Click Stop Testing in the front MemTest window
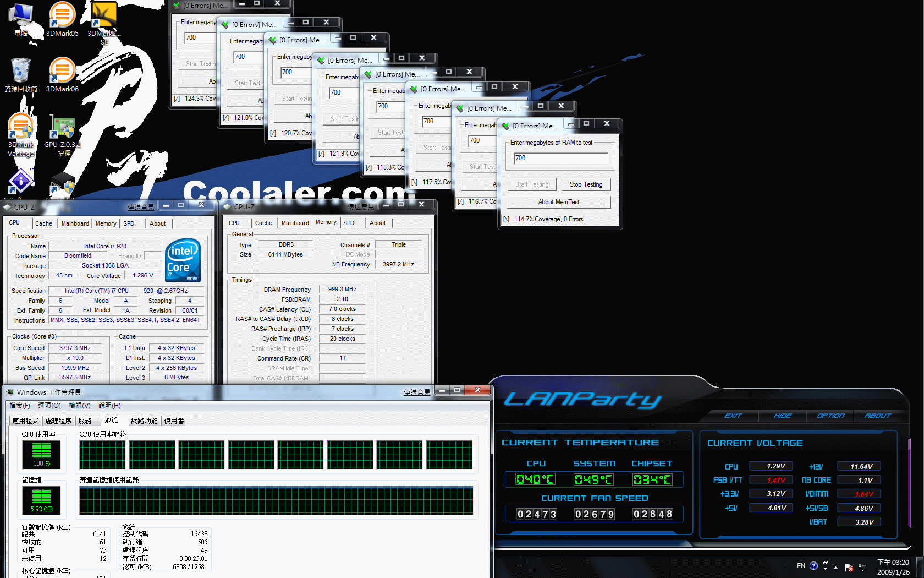The height and width of the screenshot is (578, 924). tap(586, 184)
